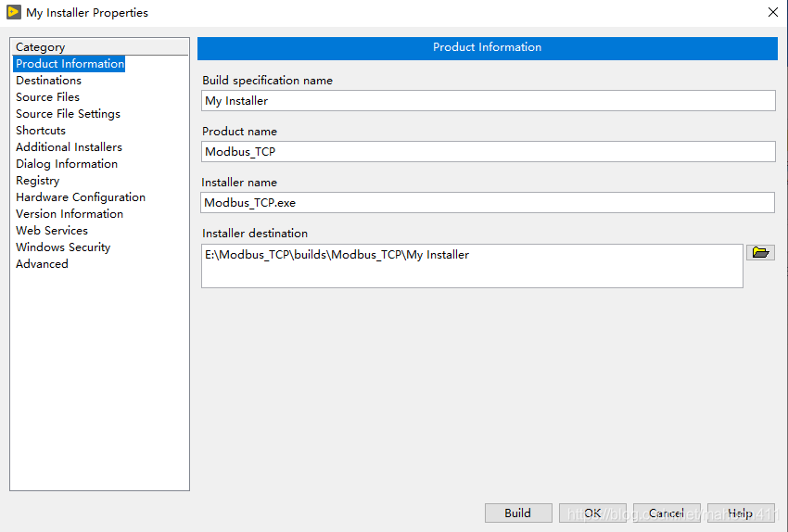Select Version Information category
The image size is (788, 532).
[x=70, y=213]
